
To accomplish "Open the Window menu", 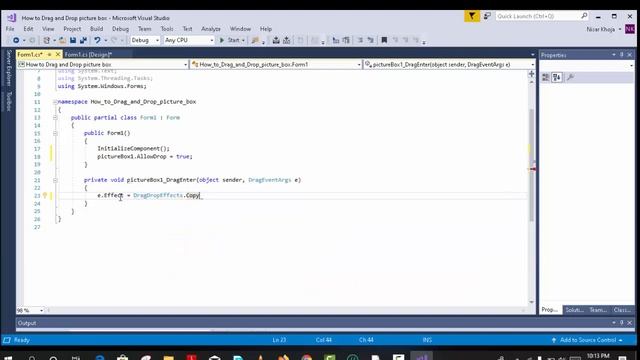I will pos(240,29).
